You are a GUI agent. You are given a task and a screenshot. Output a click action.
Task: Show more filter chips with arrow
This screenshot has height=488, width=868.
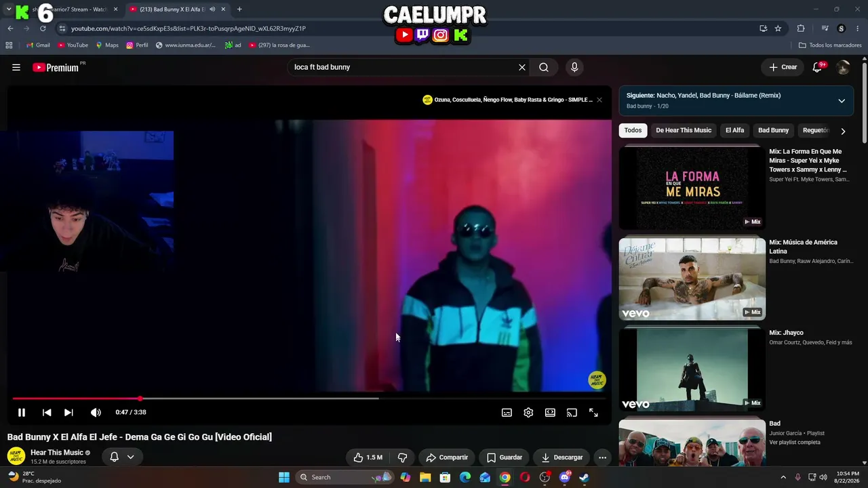843,131
